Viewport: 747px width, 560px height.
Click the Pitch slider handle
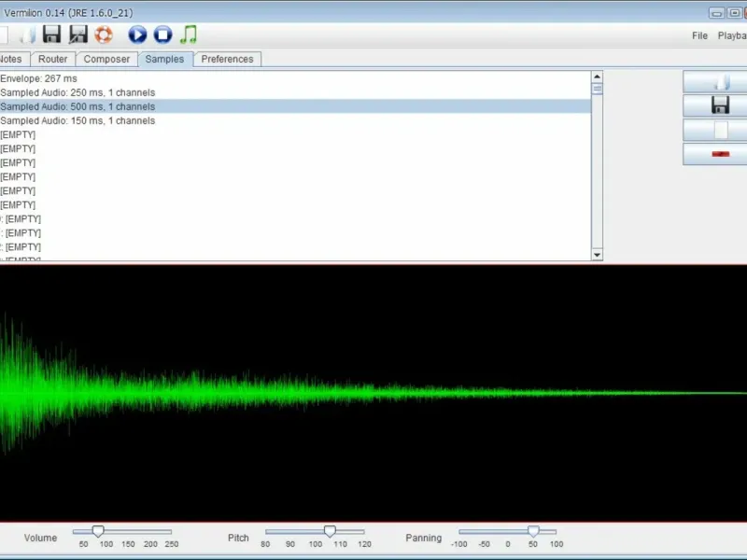pyautogui.click(x=330, y=531)
